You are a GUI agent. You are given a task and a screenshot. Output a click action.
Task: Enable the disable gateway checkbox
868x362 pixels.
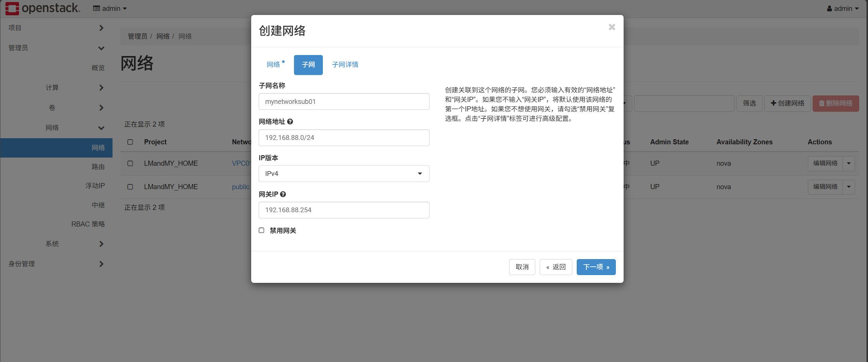point(261,230)
